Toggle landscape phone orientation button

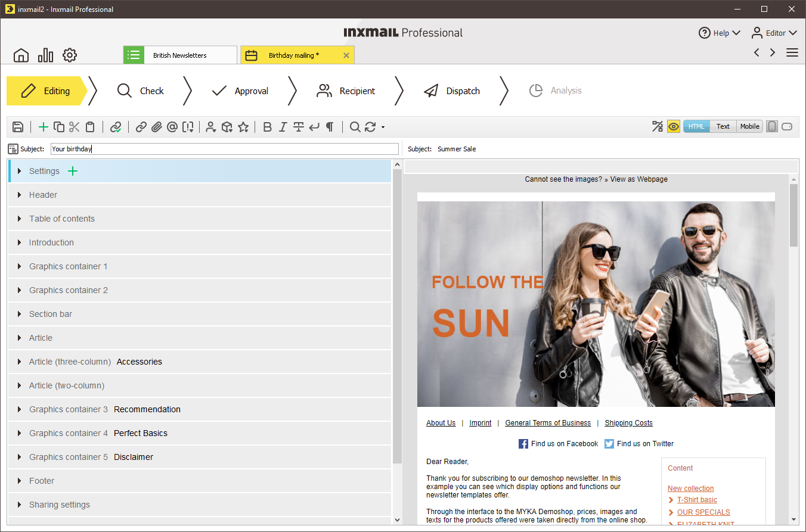coord(787,126)
